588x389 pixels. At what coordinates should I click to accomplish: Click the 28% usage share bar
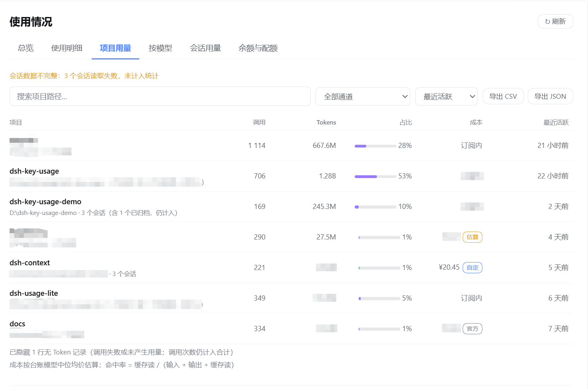pyautogui.click(x=375, y=146)
